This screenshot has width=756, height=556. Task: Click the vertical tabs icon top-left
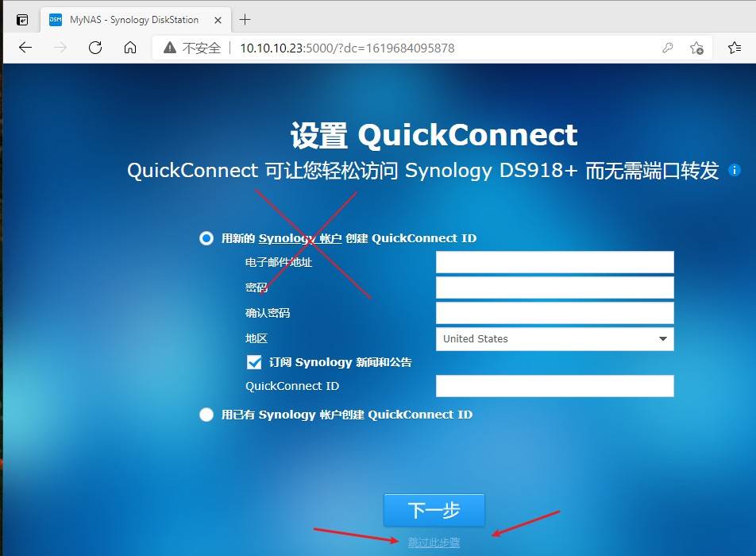tap(21, 19)
